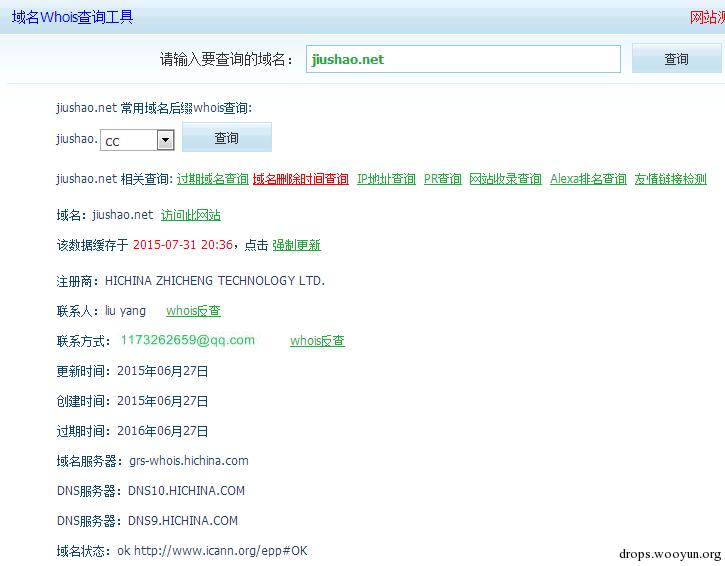Click the 访问此网站 link
The height and width of the screenshot is (566, 725).
(190, 215)
